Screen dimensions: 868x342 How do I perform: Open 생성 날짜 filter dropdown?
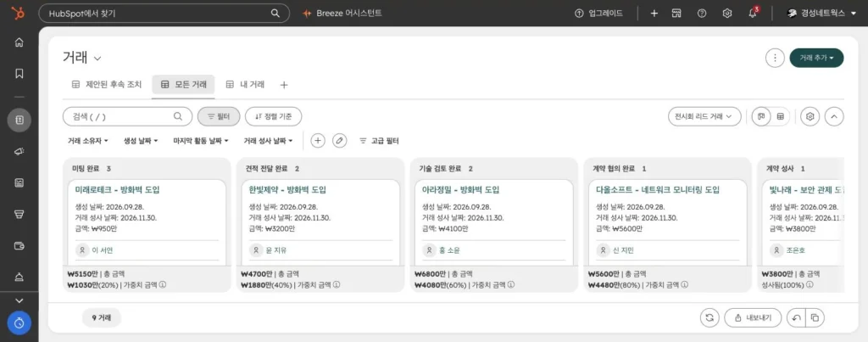coord(141,141)
